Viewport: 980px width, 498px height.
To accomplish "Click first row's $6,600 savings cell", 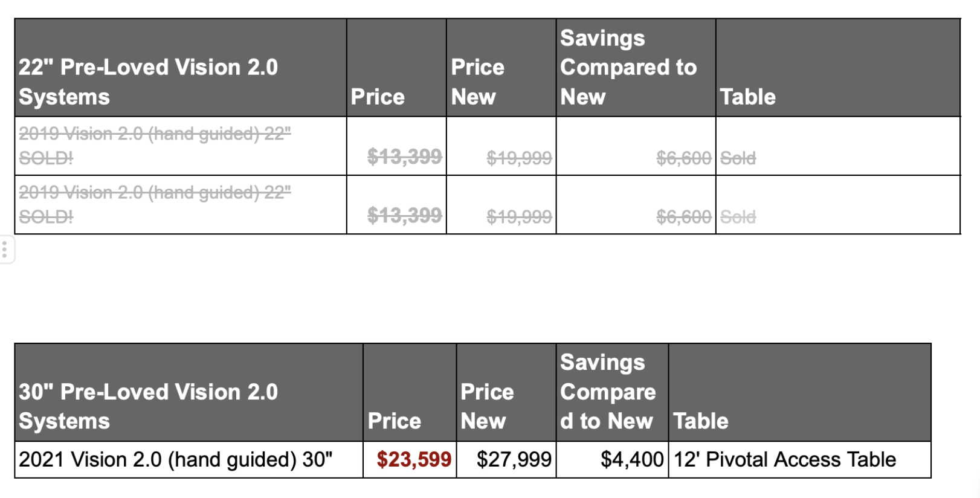I will pos(636,146).
